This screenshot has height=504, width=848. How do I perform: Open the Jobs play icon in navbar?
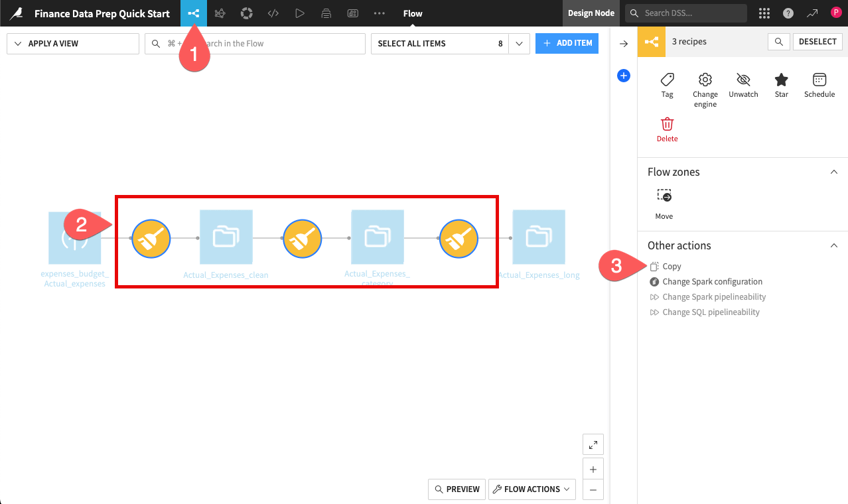[299, 13]
